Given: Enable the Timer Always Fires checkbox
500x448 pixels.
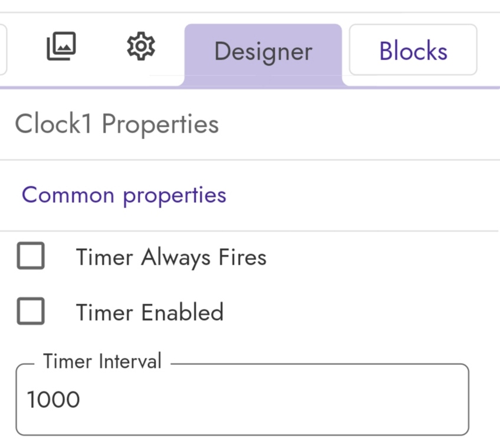Looking at the screenshot, I should point(31,256).
